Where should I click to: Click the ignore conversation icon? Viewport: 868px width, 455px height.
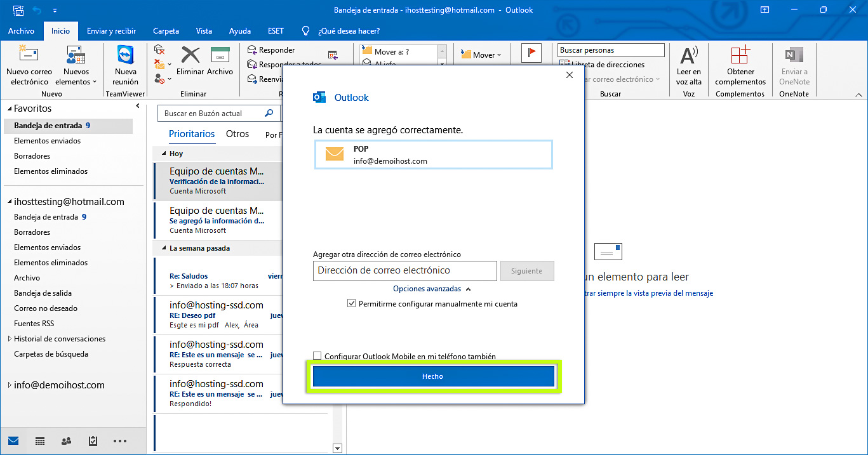[x=159, y=49]
